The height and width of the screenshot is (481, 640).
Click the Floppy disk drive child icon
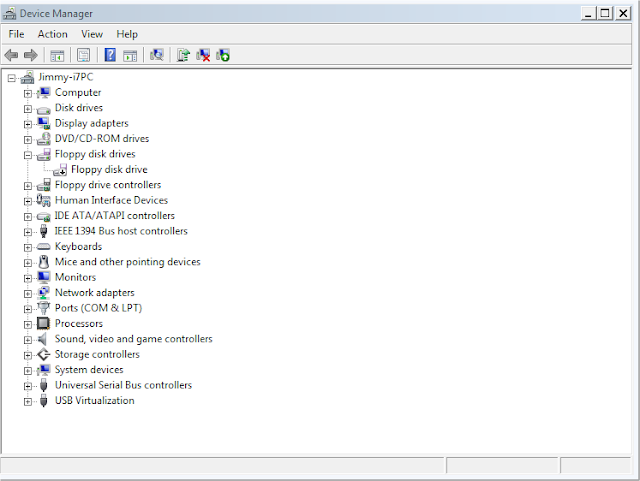[60, 169]
